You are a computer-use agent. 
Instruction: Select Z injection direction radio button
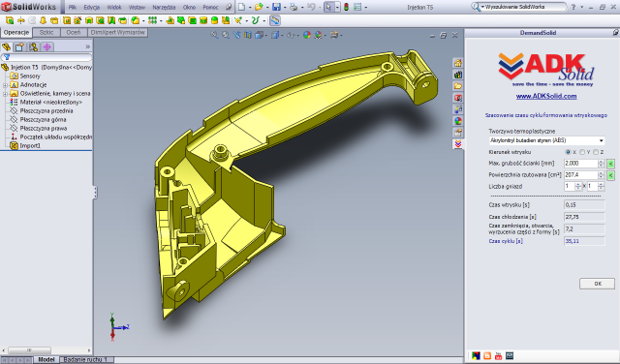click(596, 152)
